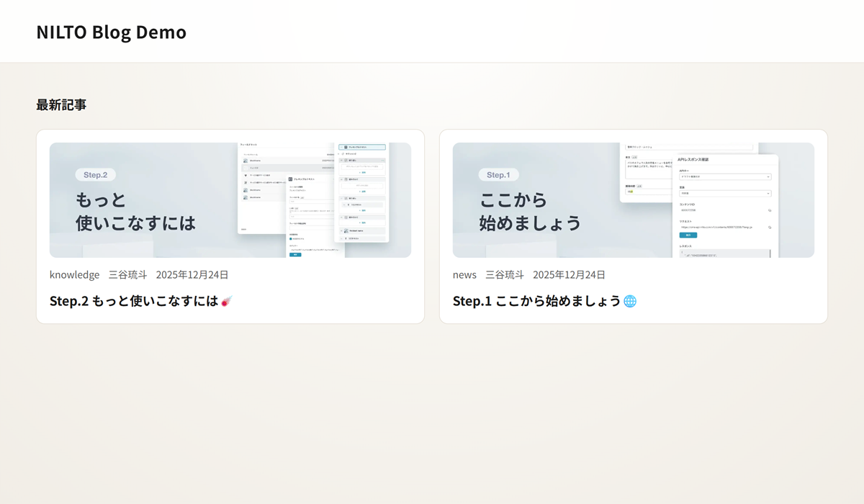
Task: Click the comet emoji after Step.2 title
Action: (x=227, y=302)
